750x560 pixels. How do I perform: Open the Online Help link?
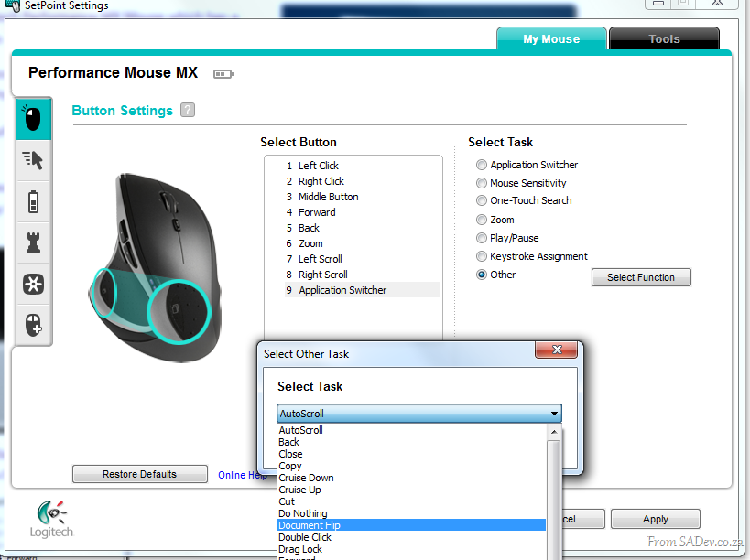[242, 475]
